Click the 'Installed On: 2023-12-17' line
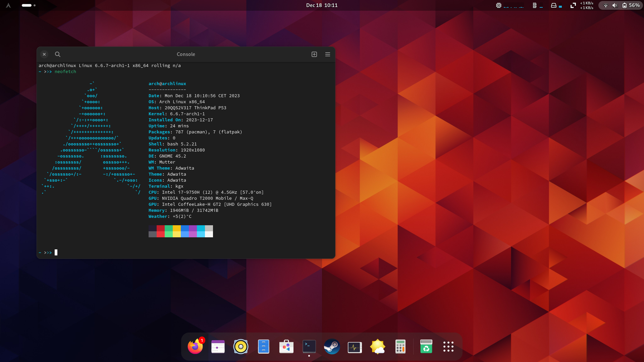Image resolution: width=644 pixels, height=362 pixels. click(x=181, y=120)
